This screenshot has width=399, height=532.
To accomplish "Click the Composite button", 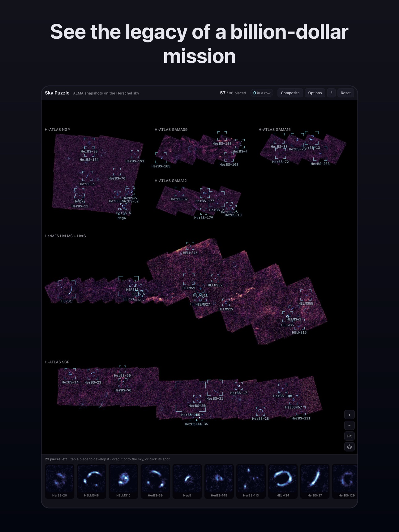I will (290, 93).
